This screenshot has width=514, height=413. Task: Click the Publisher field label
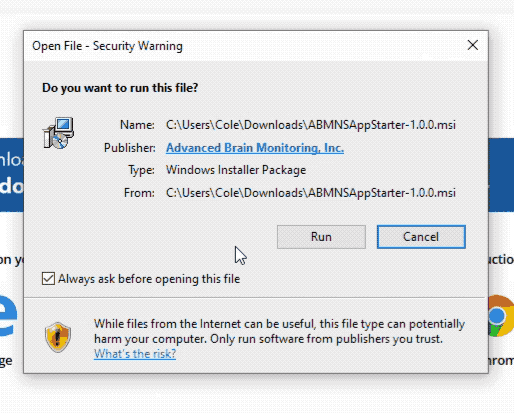[x=130, y=148]
